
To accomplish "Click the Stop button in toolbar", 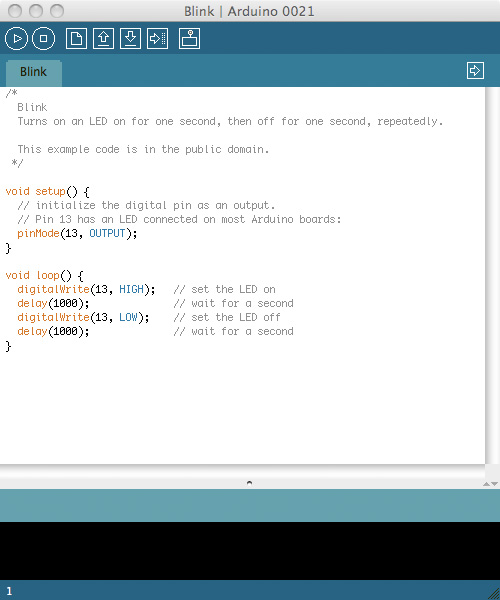I will tap(44, 39).
